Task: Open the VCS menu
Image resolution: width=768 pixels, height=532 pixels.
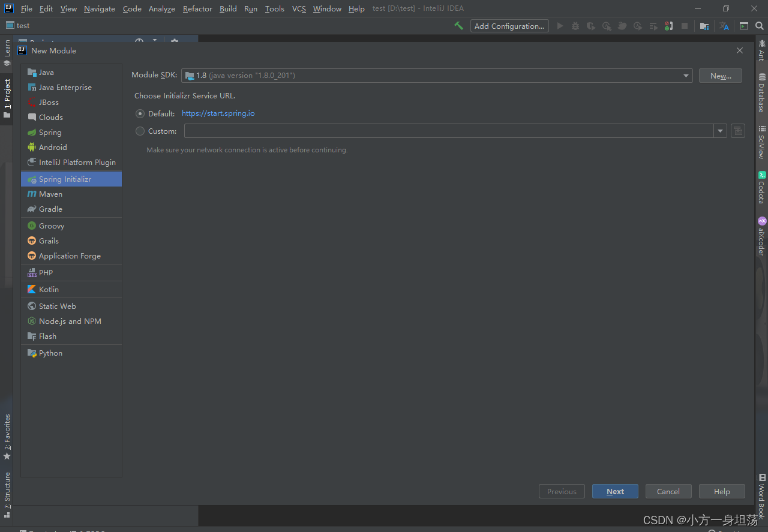Action: click(x=299, y=8)
